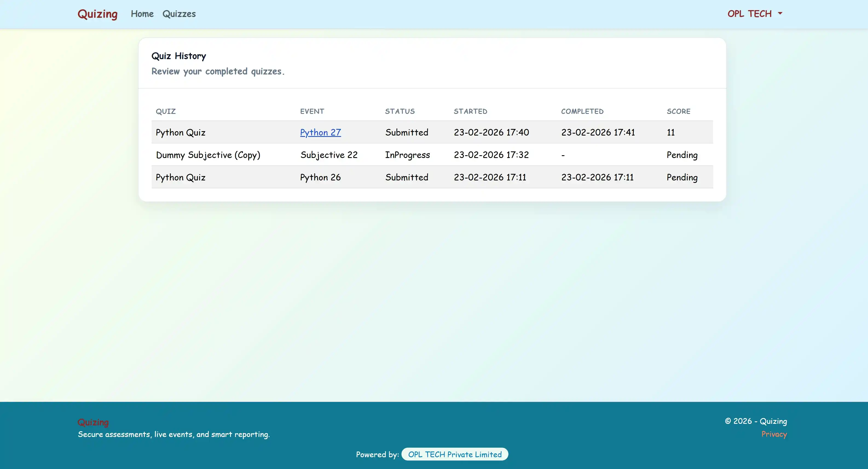Click the COMPLETED column header
The height and width of the screenshot is (469, 868).
[582, 111]
